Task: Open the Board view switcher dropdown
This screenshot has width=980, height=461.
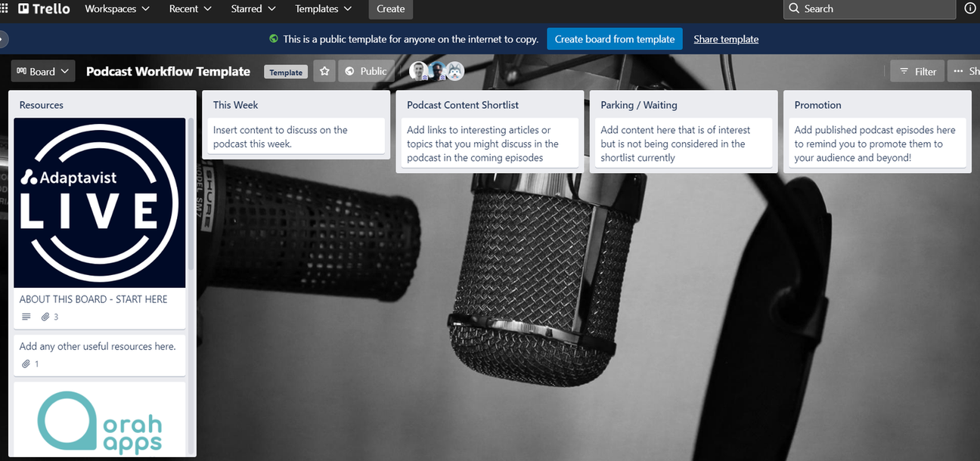Action: tap(42, 70)
